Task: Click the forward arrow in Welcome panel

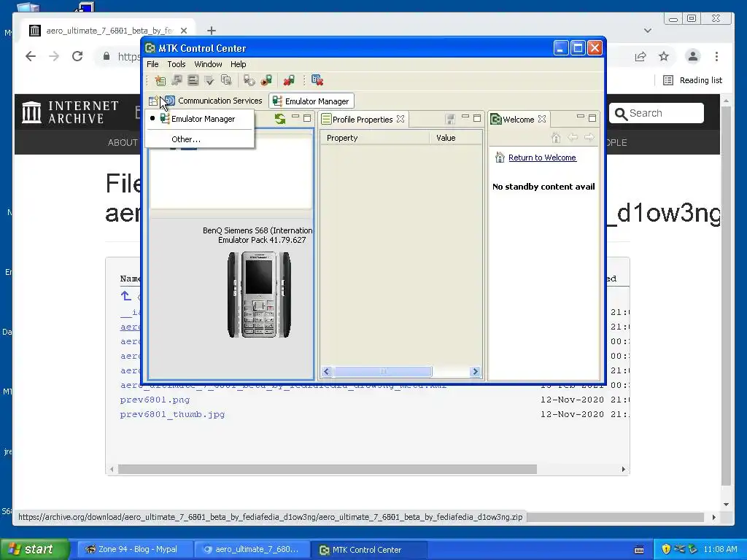Action: pyautogui.click(x=589, y=138)
